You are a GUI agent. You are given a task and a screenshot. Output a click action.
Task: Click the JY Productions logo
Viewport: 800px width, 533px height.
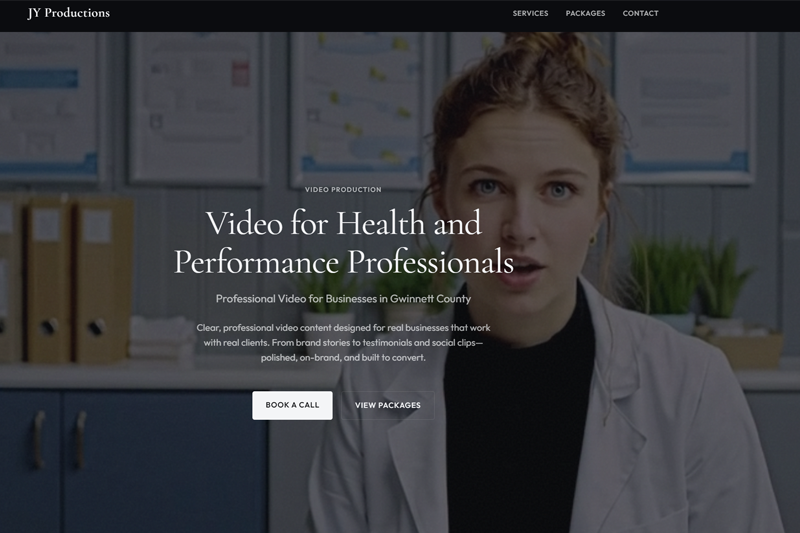[x=68, y=13]
